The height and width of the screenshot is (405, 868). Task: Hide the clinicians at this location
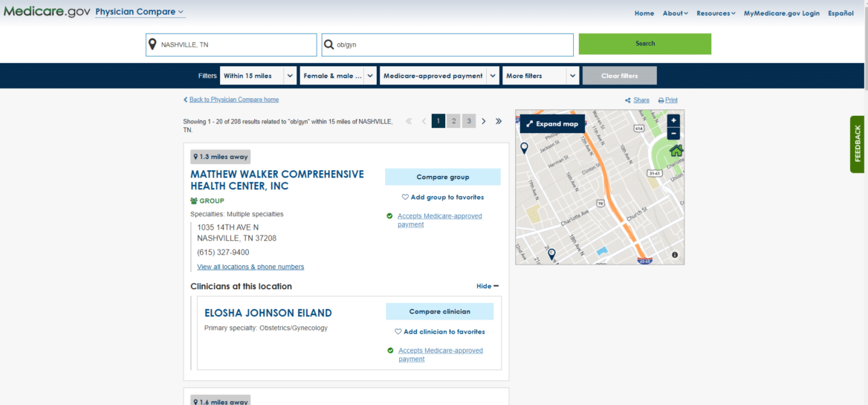coord(488,286)
